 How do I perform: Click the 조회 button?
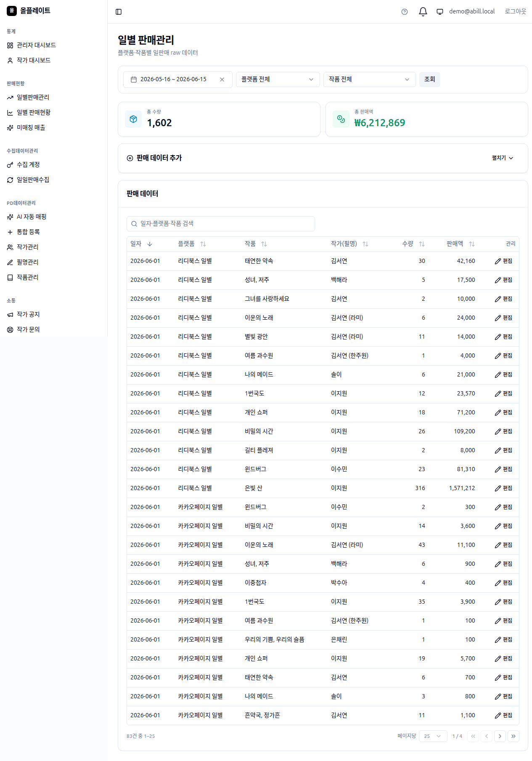point(429,80)
